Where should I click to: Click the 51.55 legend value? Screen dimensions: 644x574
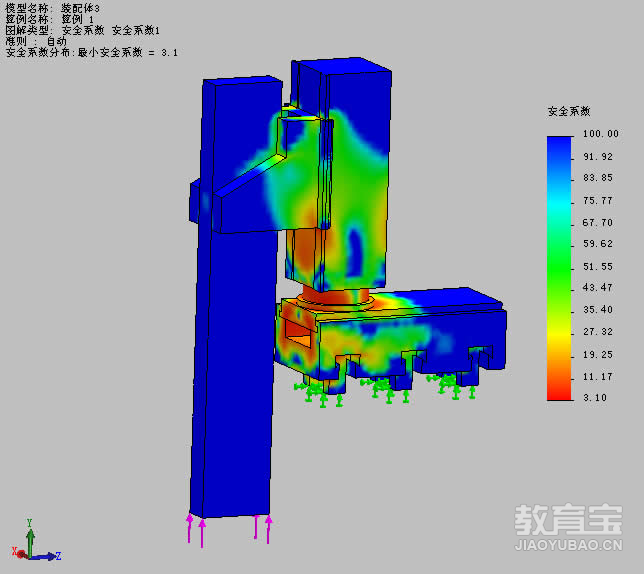pyautogui.click(x=600, y=266)
